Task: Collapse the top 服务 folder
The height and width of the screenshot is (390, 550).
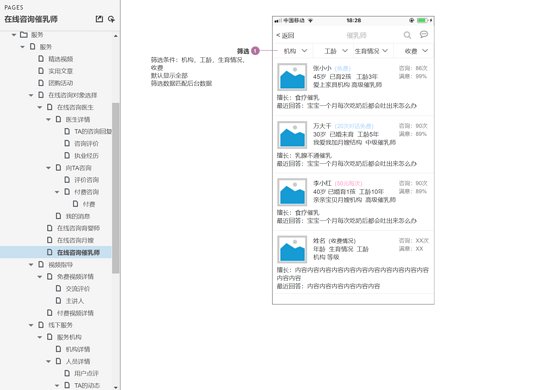Action: pos(14,35)
